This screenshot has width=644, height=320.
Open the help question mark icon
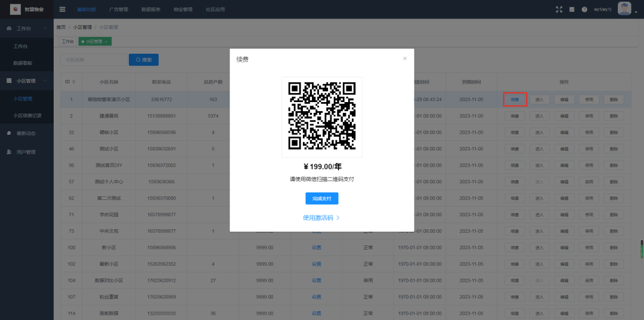click(x=584, y=9)
